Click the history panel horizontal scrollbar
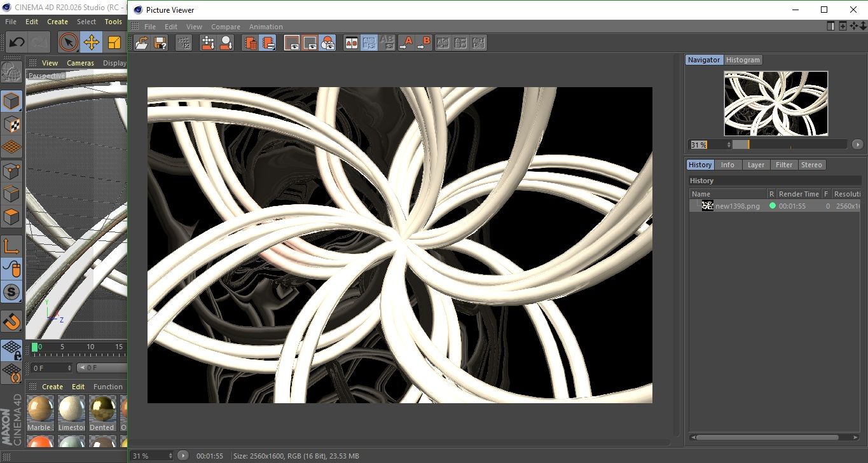The width and height of the screenshot is (868, 463). click(x=766, y=438)
